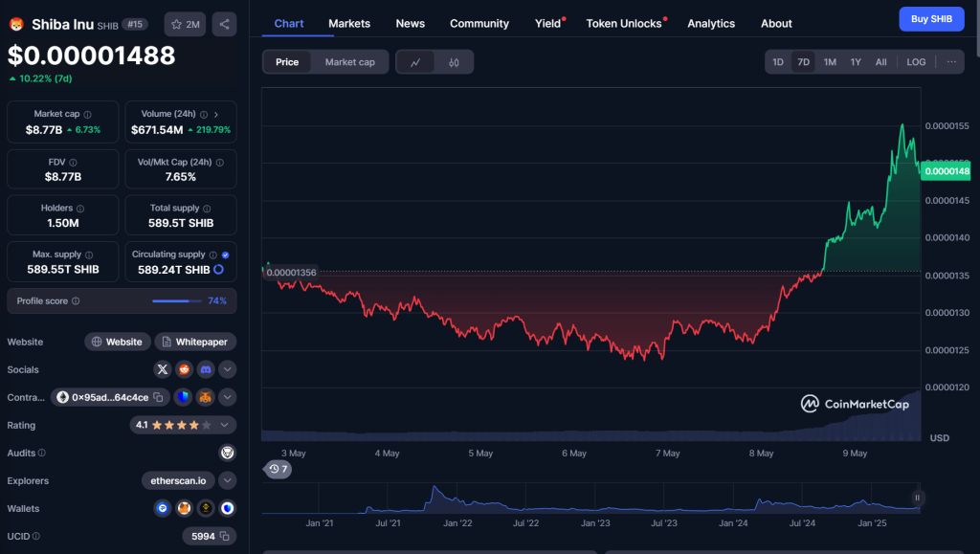The image size is (980, 554).
Task: Click the Buy SHIB button
Action: [931, 19]
